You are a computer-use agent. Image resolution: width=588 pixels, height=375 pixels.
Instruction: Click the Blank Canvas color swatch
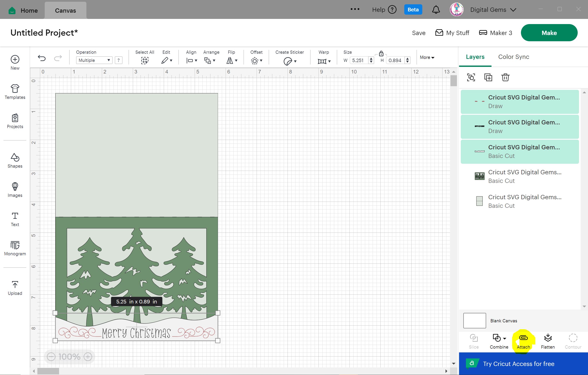[475, 321]
